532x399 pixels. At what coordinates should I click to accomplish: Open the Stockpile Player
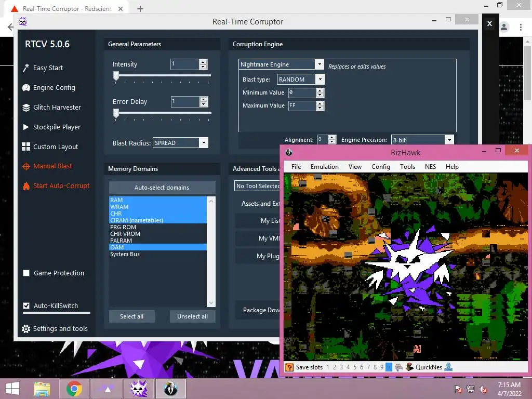click(x=51, y=127)
